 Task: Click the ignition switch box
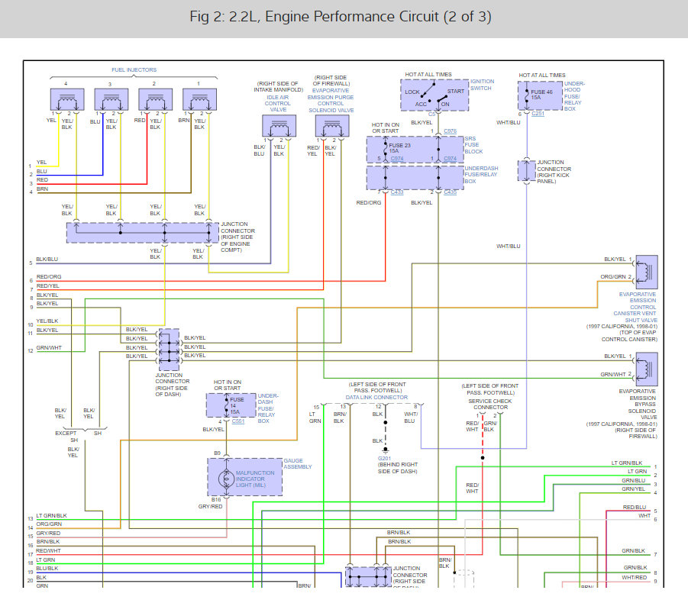(434, 95)
